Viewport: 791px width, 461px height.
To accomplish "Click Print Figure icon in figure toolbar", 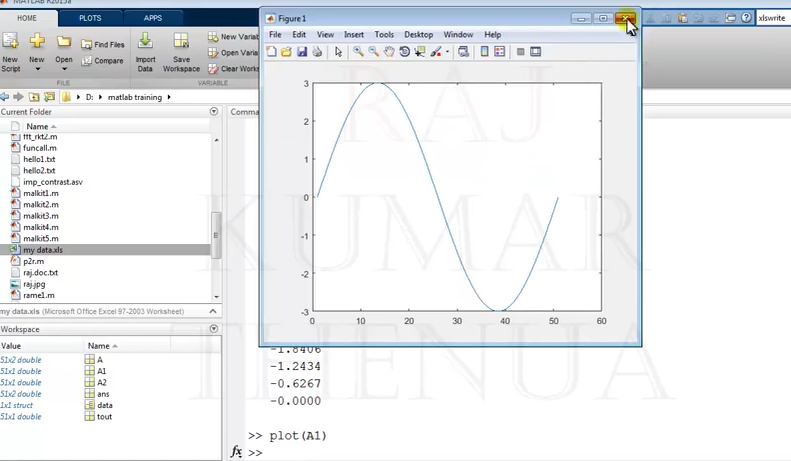I will click(x=317, y=51).
